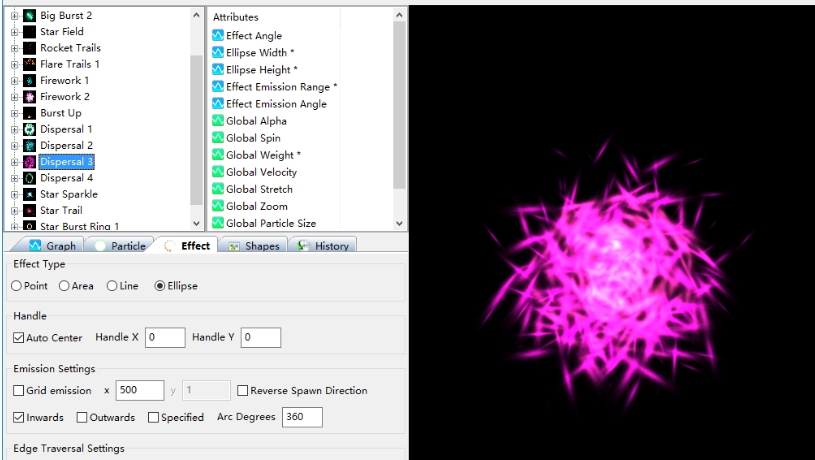The height and width of the screenshot is (460, 815).
Task: Enable the Grid emission checkbox
Action: [19, 391]
